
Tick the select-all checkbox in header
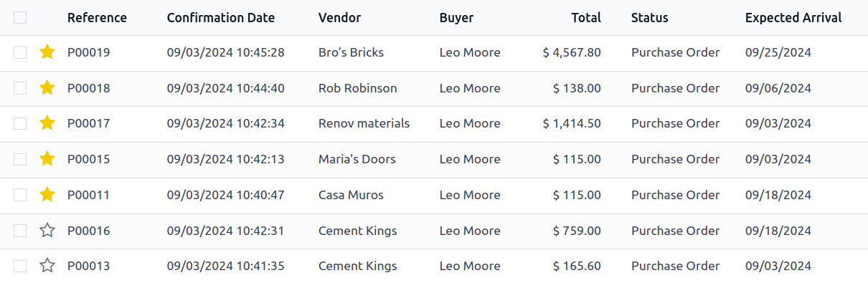(20, 17)
